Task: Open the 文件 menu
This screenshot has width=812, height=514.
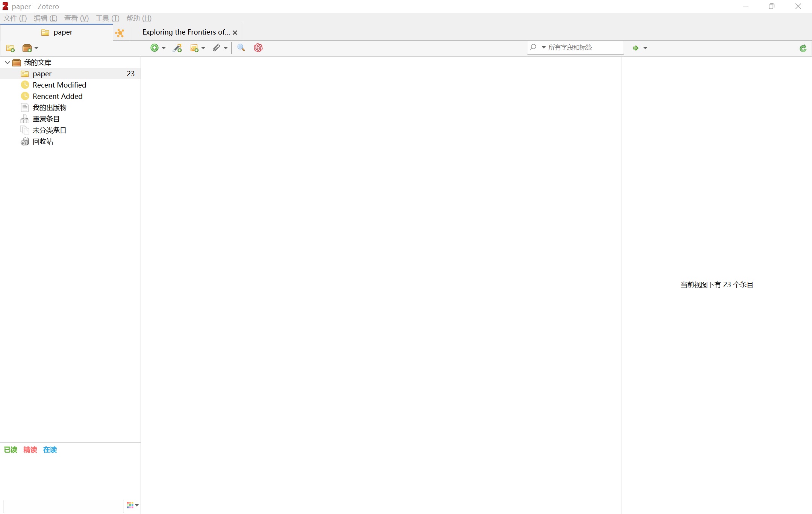Action: [x=15, y=18]
